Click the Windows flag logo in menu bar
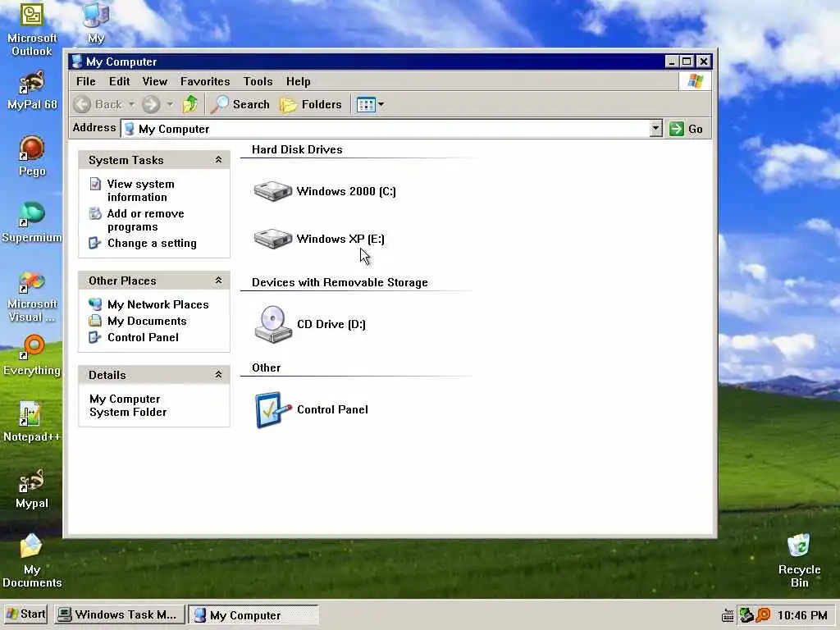The image size is (840, 630). coord(695,81)
